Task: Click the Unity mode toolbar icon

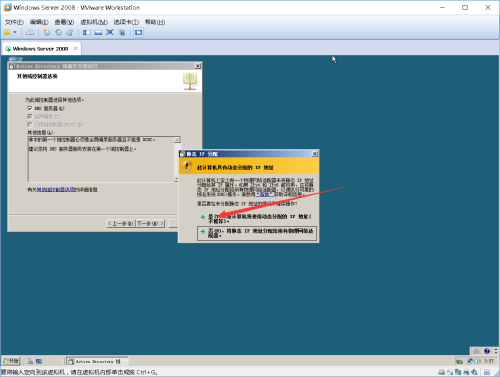Action: pos(122,32)
